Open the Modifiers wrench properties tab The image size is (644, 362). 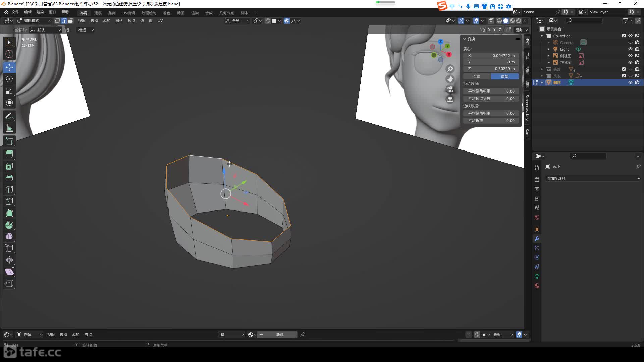(x=537, y=239)
